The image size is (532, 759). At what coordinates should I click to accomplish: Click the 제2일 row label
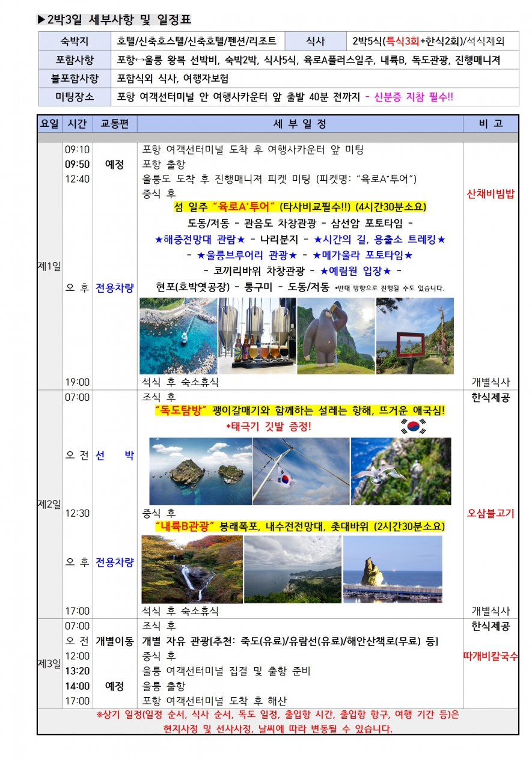coord(49,504)
